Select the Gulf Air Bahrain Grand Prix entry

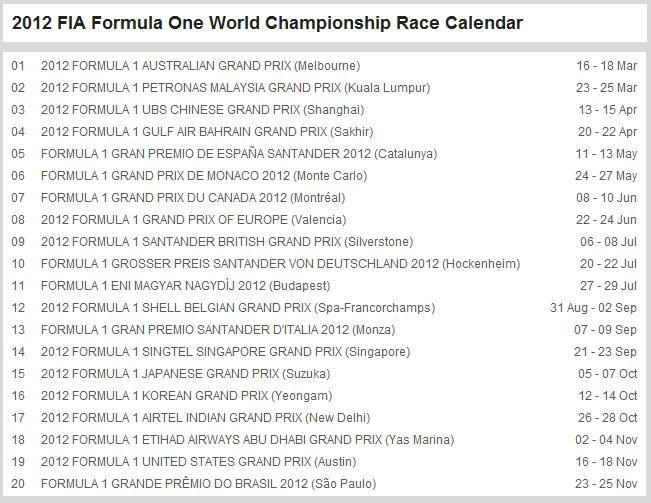coord(207,132)
